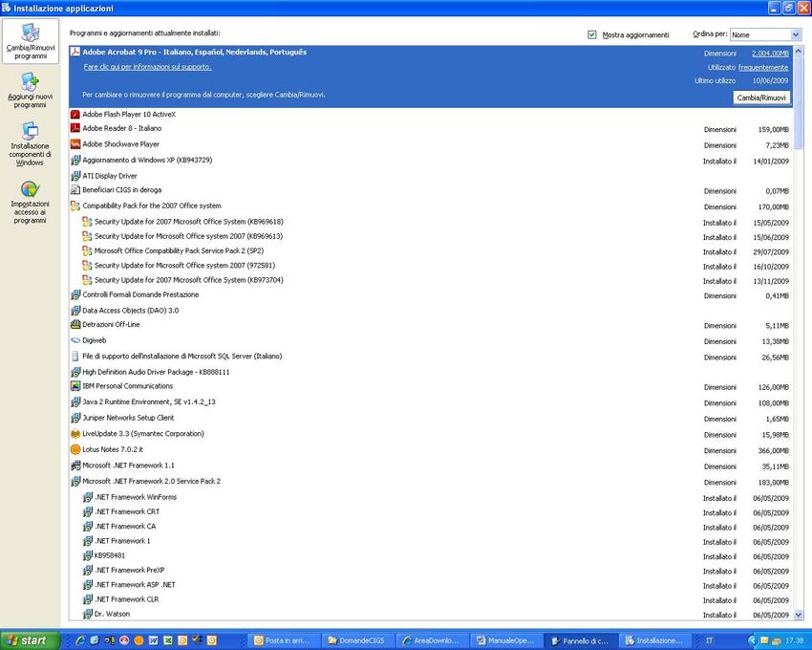This screenshot has height=650, width=812.
Task: Select Installazione componenti di Windows icon
Action: [30, 132]
